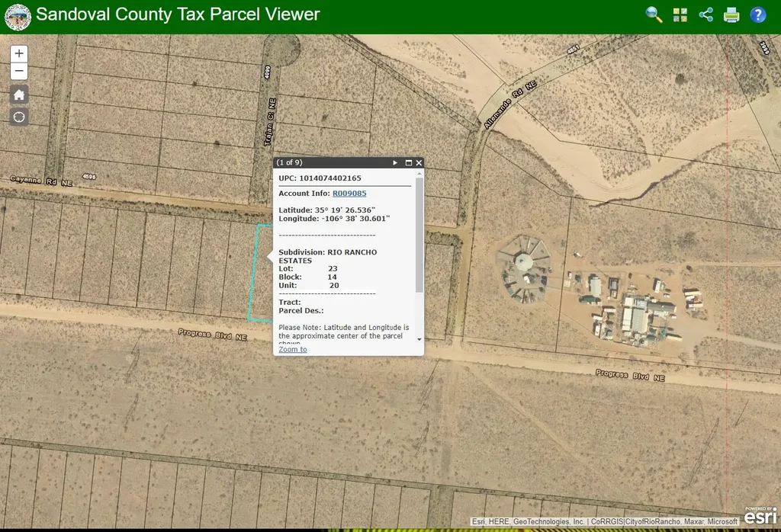Print the map with printer icon

point(731,14)
